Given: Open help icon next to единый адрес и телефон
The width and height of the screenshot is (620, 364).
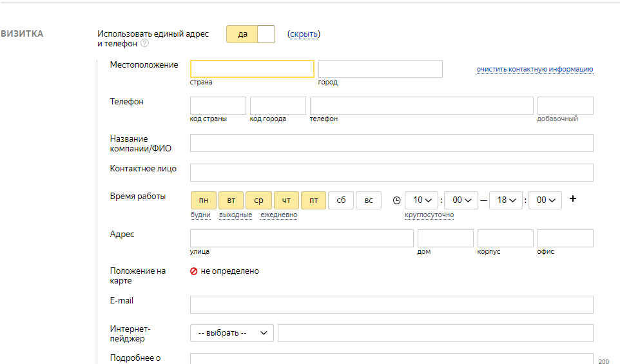Looking at the screenshot, I should pos(145,43).
